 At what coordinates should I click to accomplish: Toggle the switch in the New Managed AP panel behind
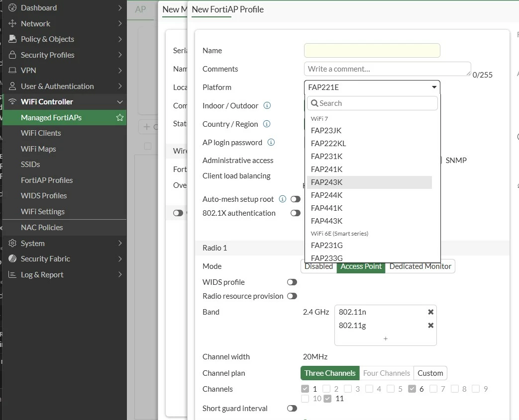coord(178,213)
